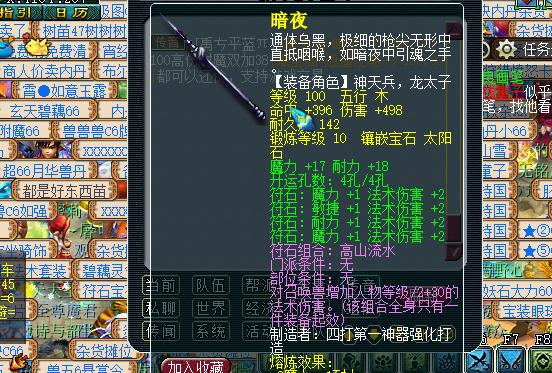The height and width of the screenshot is (373, 552).
Task: Open the 都是好东西苗 stall sign
Action: 64,190
